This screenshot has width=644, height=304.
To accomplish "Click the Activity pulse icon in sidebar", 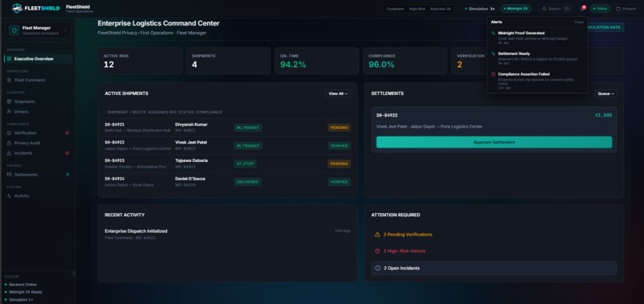I will [9, 195].
